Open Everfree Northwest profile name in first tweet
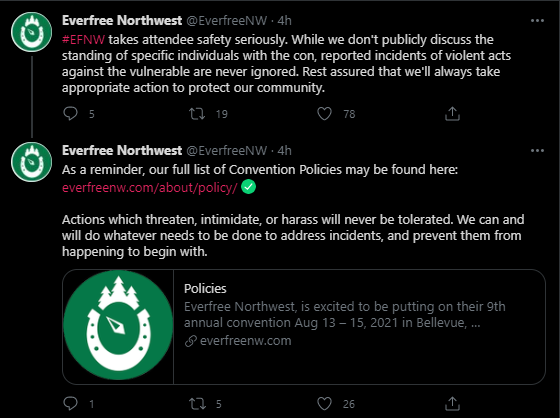This screenshot has height=418, width=560. 122,21
